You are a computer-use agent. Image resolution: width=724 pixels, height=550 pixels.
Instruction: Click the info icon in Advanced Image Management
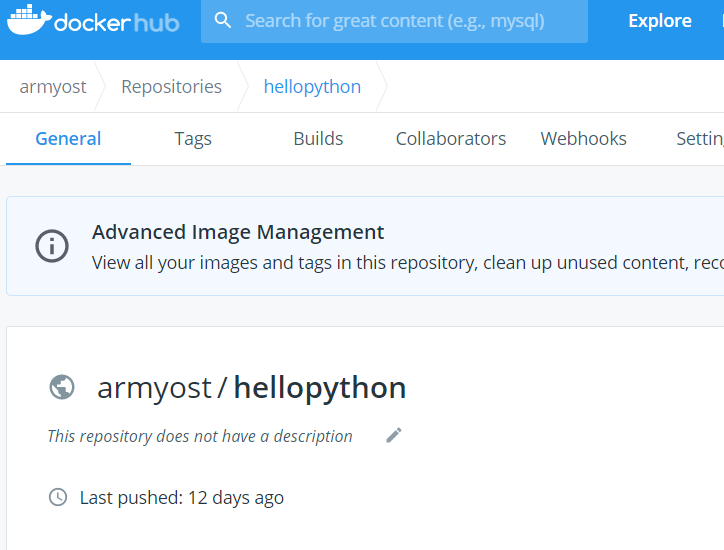pyautogui.click(x=52, y=246)
